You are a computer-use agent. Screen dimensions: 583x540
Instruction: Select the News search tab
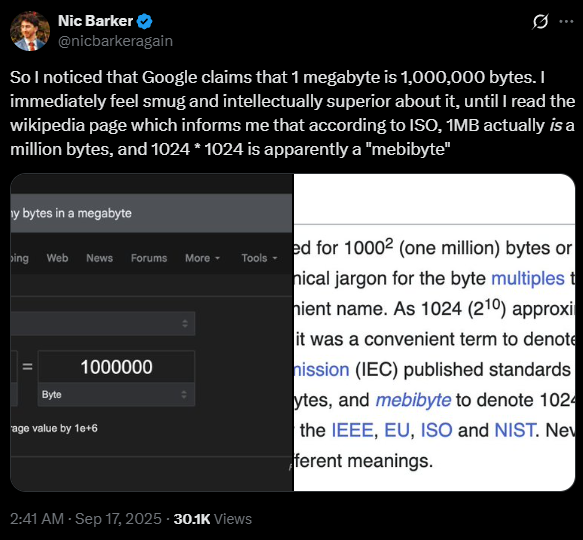pos(99,258)
